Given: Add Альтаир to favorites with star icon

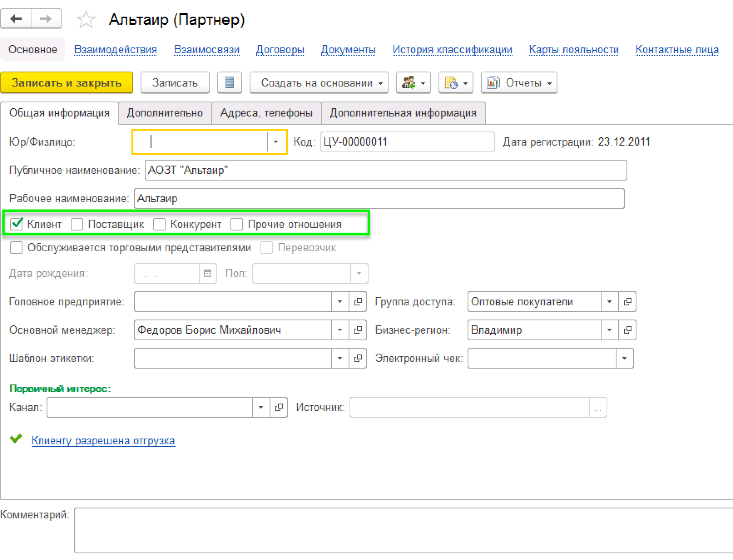Looking at the screenshot, I should [86, 20].
